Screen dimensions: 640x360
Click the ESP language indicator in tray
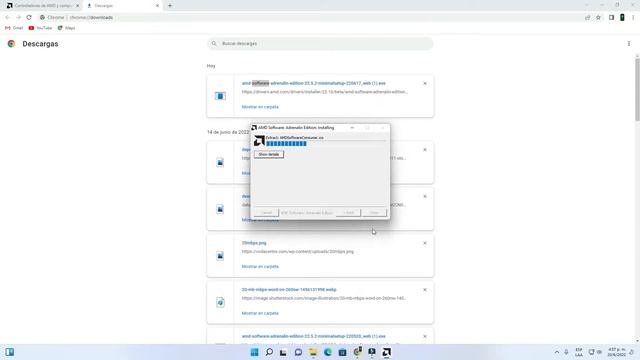pyautogui.click(x=579, y=352)
